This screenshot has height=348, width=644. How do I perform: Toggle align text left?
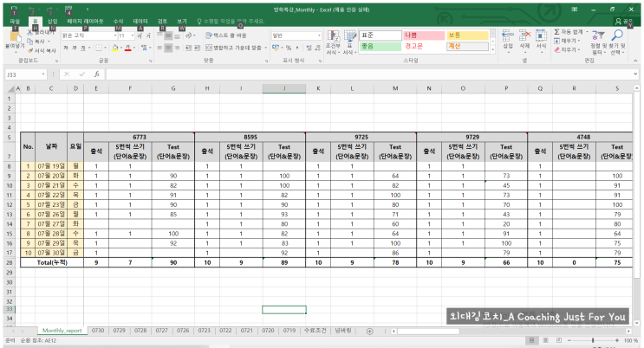coord(159,48)
